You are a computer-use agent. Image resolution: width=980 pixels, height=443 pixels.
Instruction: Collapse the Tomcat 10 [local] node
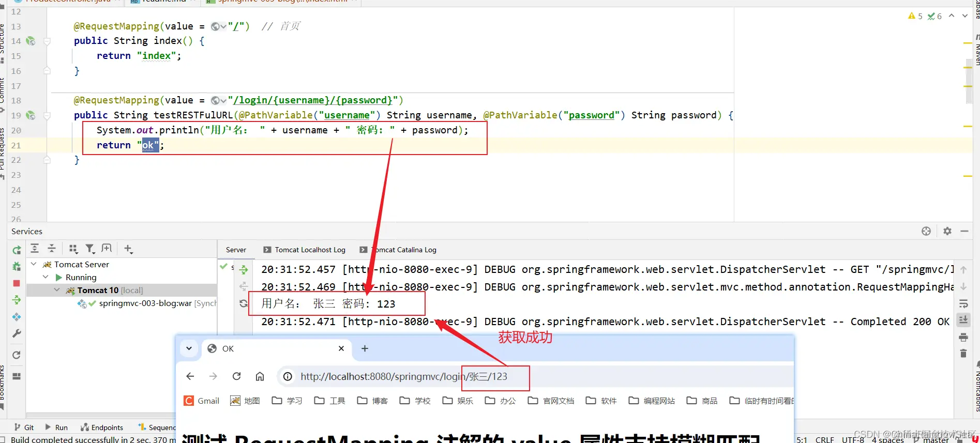(x=57, y=290)
